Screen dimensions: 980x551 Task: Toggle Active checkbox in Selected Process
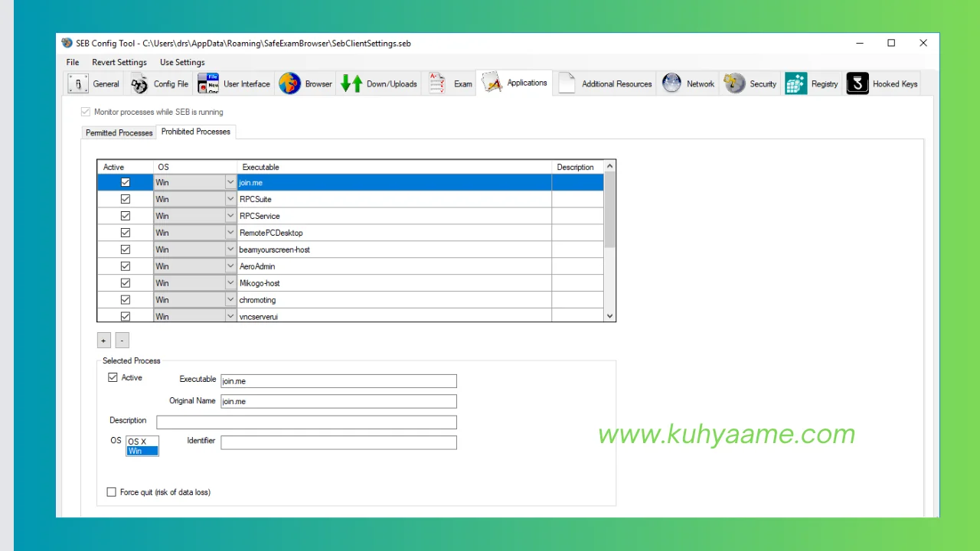click(113, 377)
